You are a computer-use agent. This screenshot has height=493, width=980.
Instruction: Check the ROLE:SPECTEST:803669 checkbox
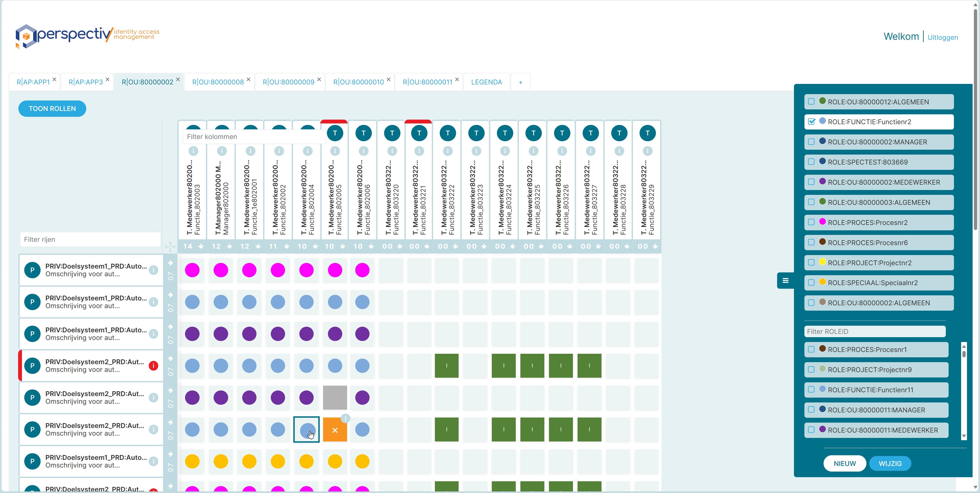[811, 162]
